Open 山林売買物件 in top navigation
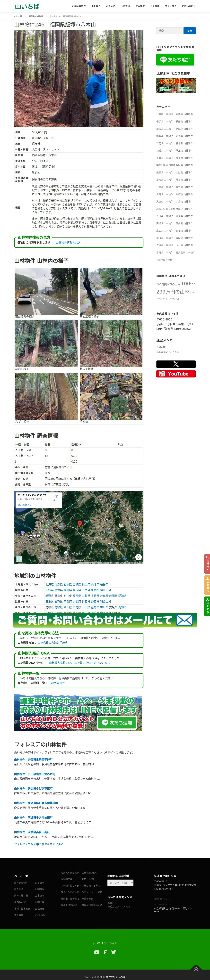Screen dimensions: 210x980 79,6
